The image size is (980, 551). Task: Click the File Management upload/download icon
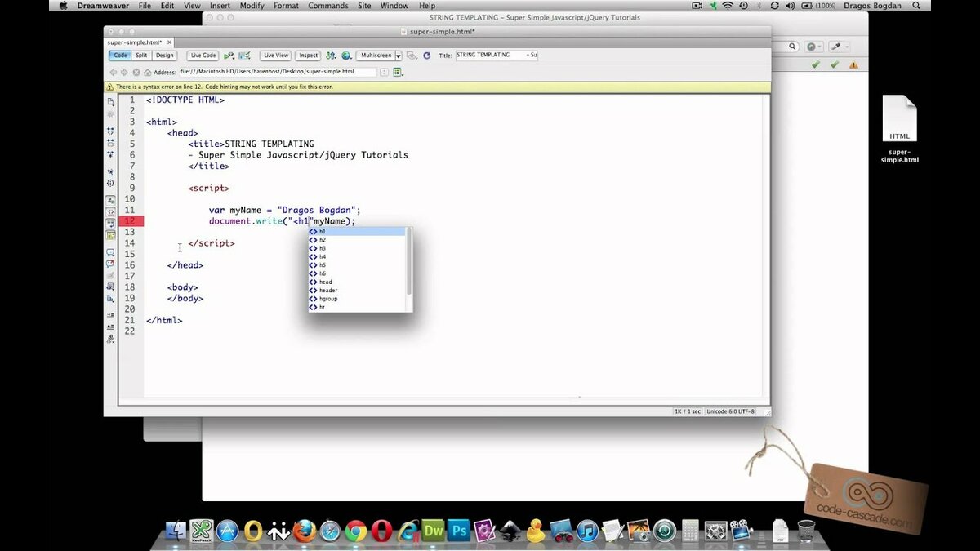click(x=331, y=56)
